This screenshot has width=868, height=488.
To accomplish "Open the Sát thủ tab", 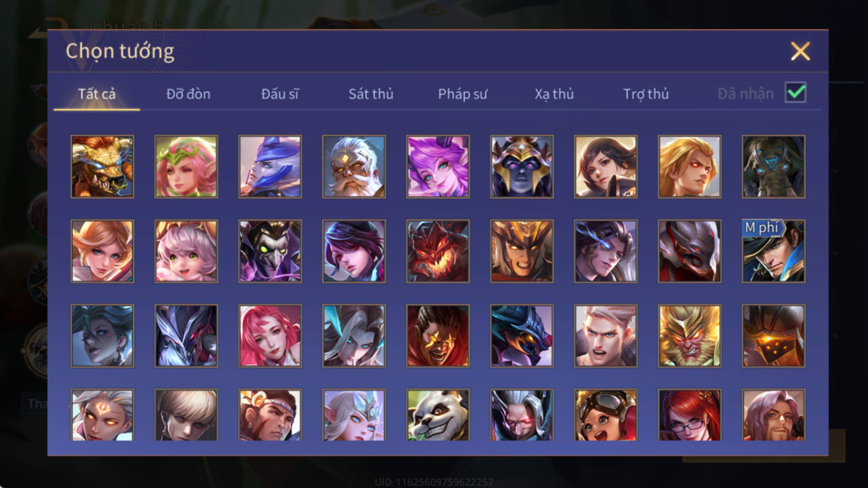I will click(371, 94).
